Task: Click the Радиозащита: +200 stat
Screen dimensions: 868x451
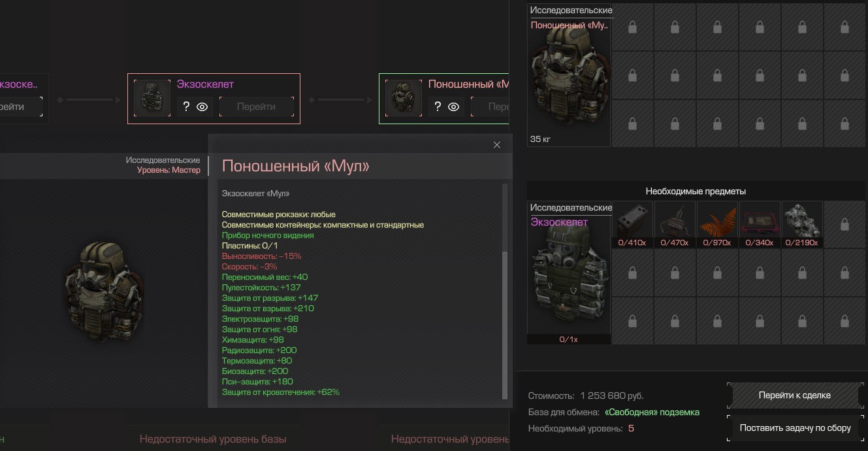Action: tap(259, 350)
